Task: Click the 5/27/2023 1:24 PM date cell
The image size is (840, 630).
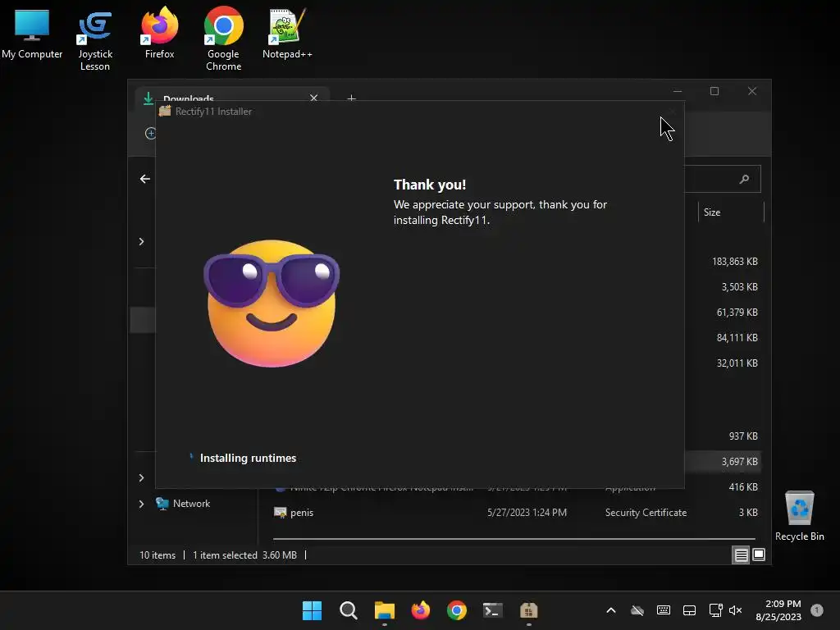Action: [527, 513]
